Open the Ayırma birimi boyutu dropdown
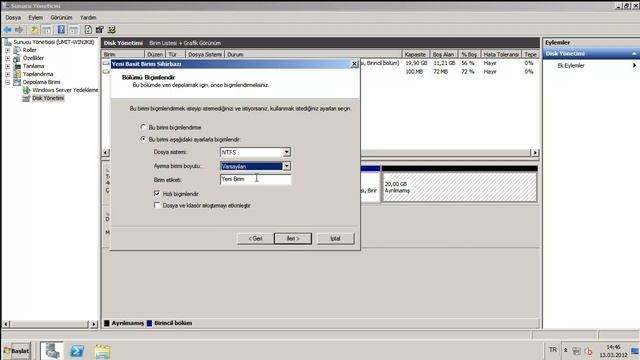This screenshot has height=360, width=640. click(x=287, y=166)
